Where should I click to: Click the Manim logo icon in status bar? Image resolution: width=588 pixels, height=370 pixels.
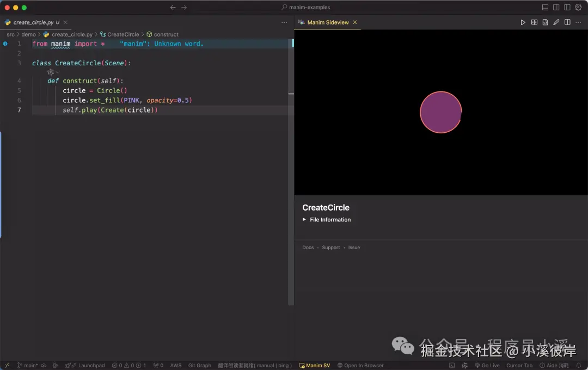pyautogui.click(x=464, y=366)
